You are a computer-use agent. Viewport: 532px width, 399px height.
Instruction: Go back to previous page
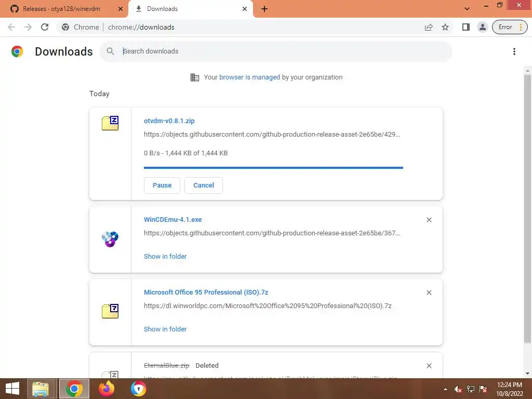point(11,27)
